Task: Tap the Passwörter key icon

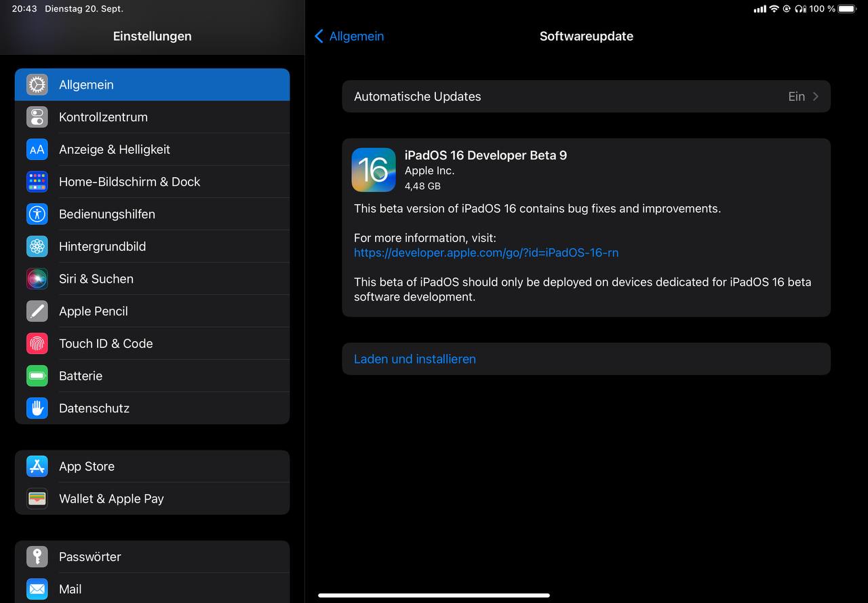Action: click(37, 557)
